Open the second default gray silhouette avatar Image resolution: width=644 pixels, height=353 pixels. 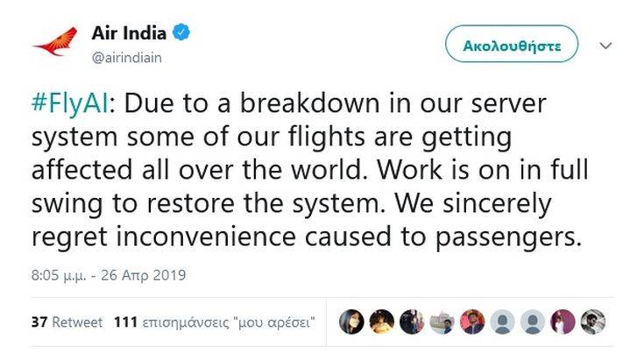point(533,321)
